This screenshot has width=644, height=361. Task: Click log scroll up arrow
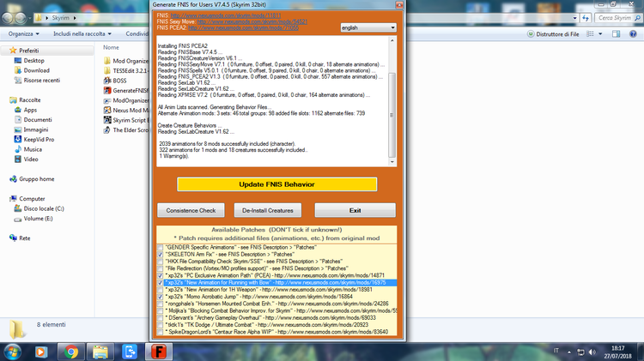[392, 40]
